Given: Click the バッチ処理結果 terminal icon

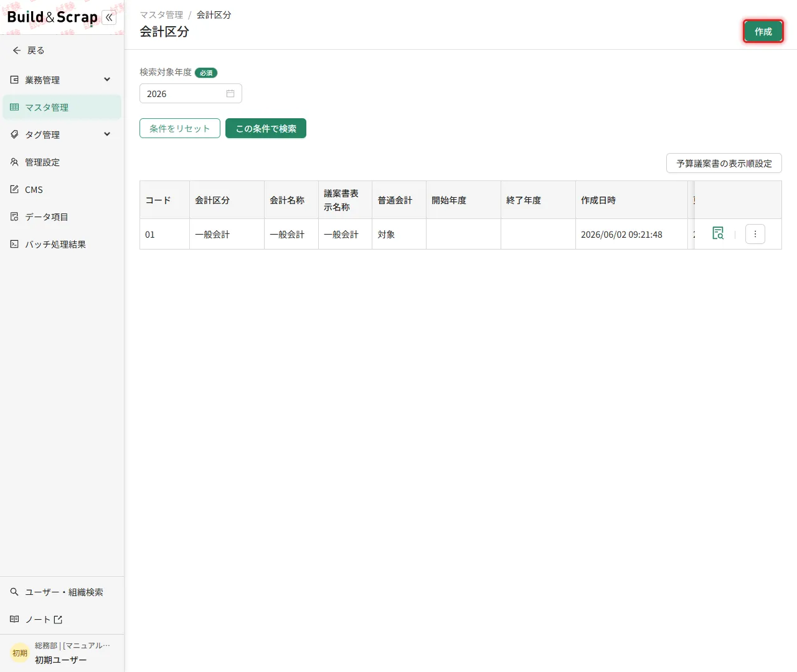Looking at the screenshot, I should click(14, 244).
